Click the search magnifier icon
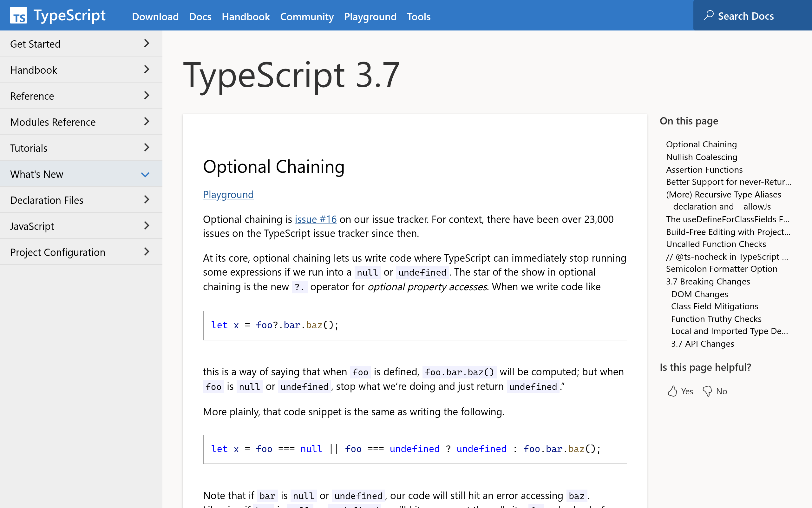The height and width of the screenshot is (508, 812). coord(709,16)
